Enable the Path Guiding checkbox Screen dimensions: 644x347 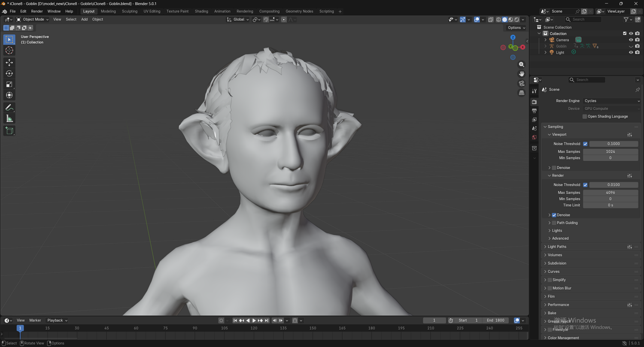[x=554, y=223]
